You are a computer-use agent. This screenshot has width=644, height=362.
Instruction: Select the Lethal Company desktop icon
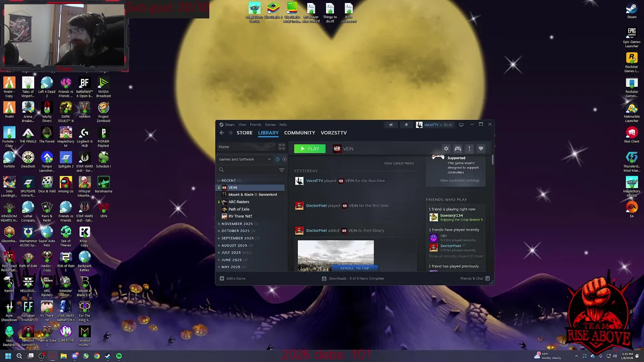pos(28,212)
